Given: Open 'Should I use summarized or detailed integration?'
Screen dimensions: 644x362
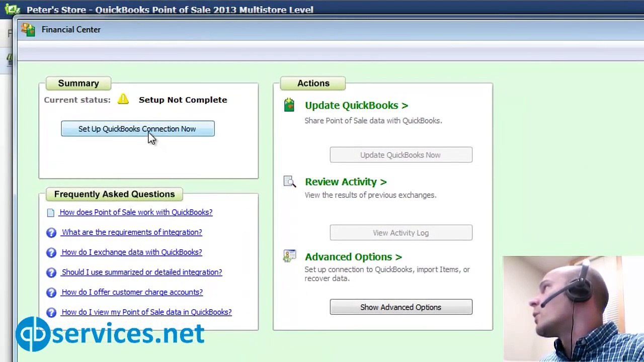Looking at the screenshot, I should point(142,272).
